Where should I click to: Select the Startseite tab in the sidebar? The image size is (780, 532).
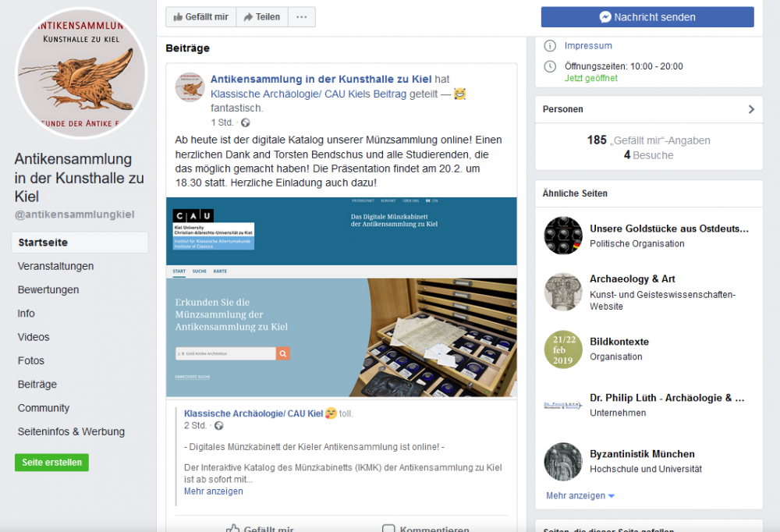pos(80,243)
